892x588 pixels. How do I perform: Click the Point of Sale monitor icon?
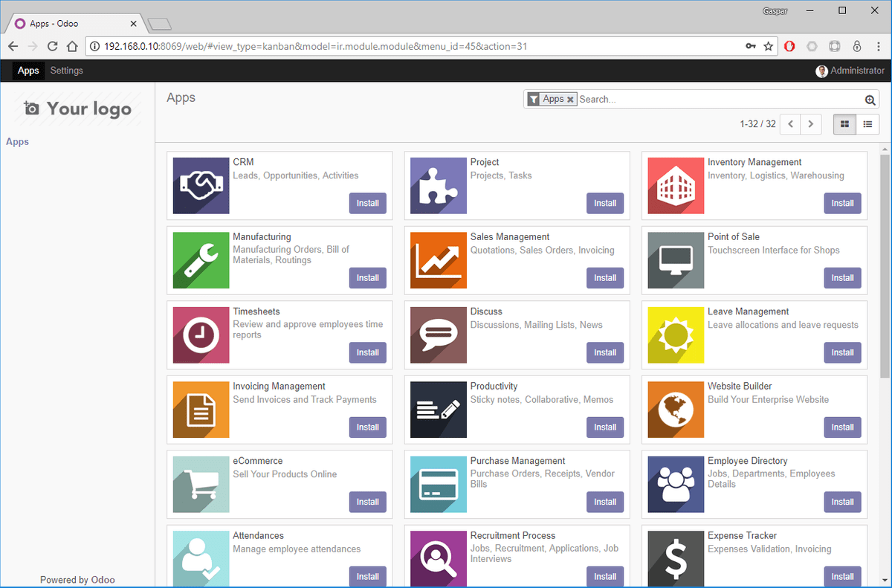[x=676, y=260]
